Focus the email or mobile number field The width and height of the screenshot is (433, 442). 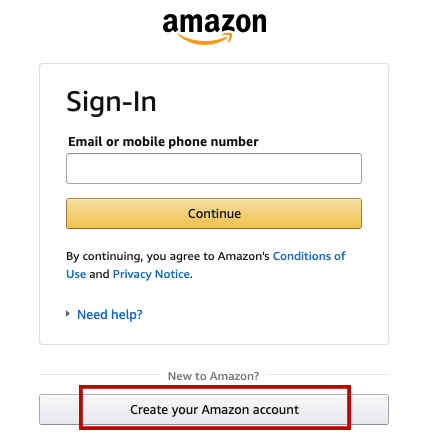coord(214,168)
